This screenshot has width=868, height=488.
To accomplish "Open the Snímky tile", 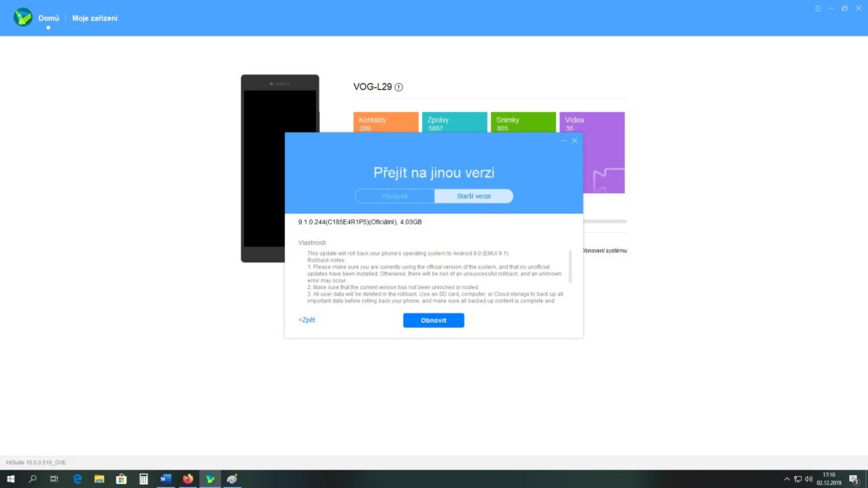I will click(x=523, y=122).
